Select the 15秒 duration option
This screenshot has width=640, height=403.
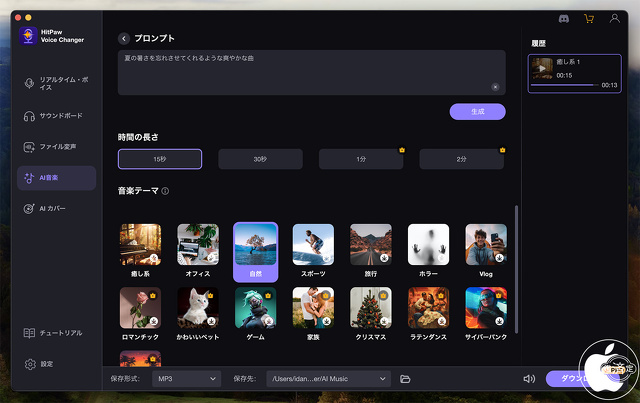pyautogui.click(x=160, y=159)
